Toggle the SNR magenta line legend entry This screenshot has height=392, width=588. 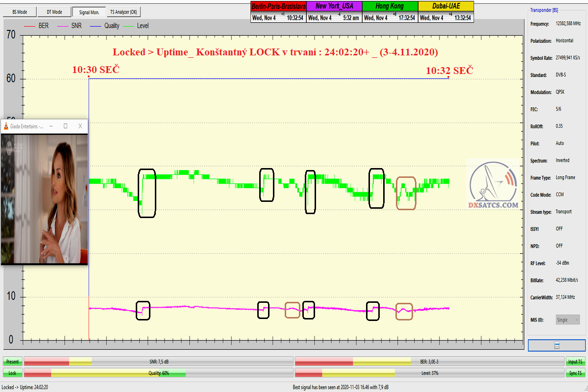(x=72, y=25)
